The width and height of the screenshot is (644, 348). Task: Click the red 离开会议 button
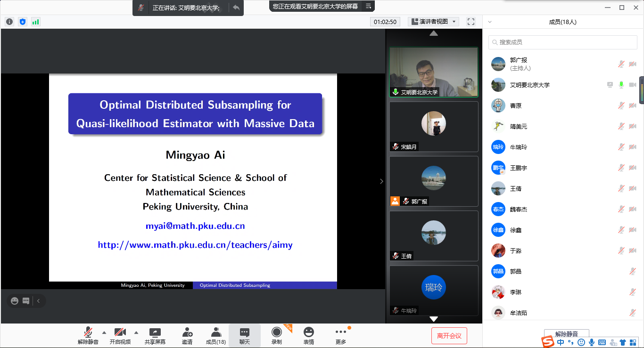449,336
